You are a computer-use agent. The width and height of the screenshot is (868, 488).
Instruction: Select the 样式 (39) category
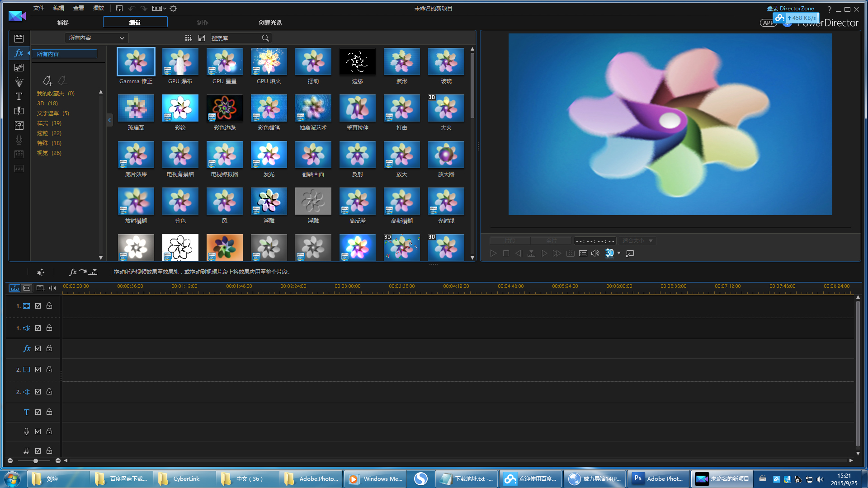49,123
